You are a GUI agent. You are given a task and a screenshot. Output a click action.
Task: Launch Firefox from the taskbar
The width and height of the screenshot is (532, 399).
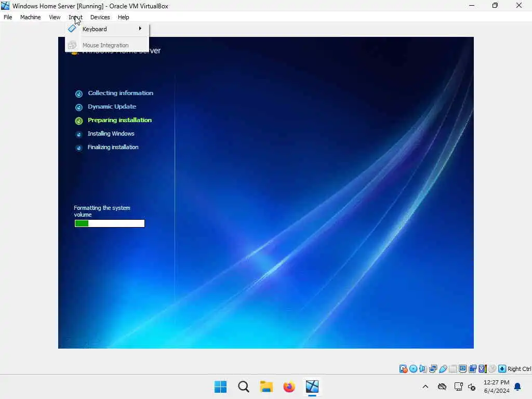point(289,387)
